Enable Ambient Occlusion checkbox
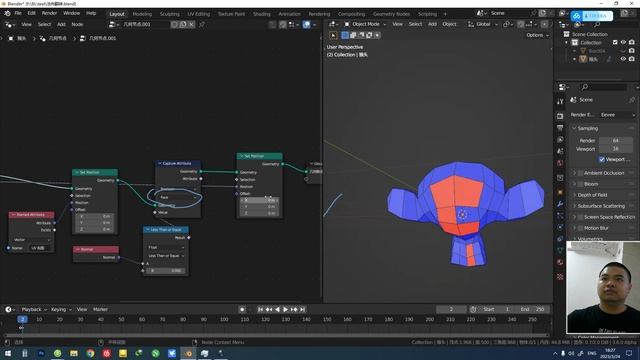 coord(580,173)
